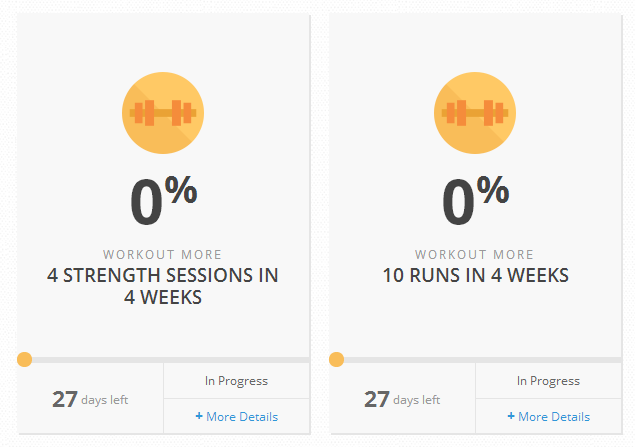Click the dumbbell icon on strength sessions card
The image size is (635, 447).
[163, 113]
